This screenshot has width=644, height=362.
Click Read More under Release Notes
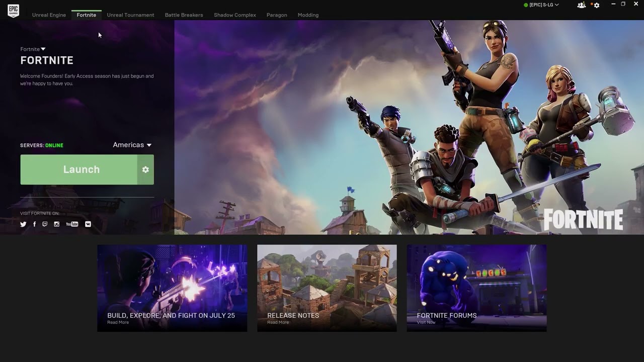pos(278,322)
